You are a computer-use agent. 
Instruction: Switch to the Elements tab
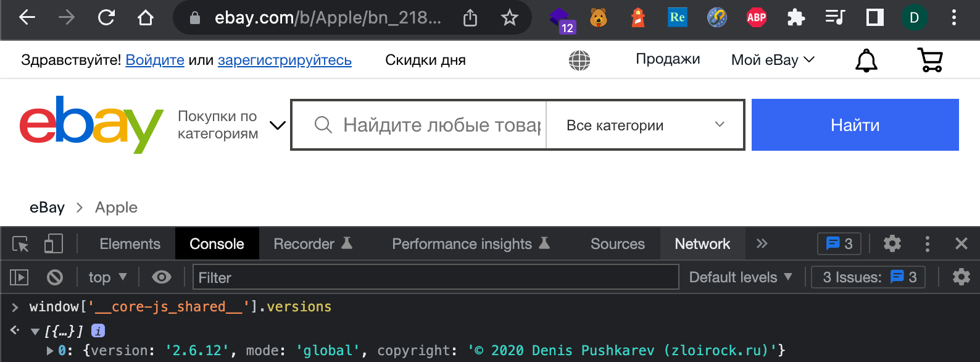(x=130, y=244)
